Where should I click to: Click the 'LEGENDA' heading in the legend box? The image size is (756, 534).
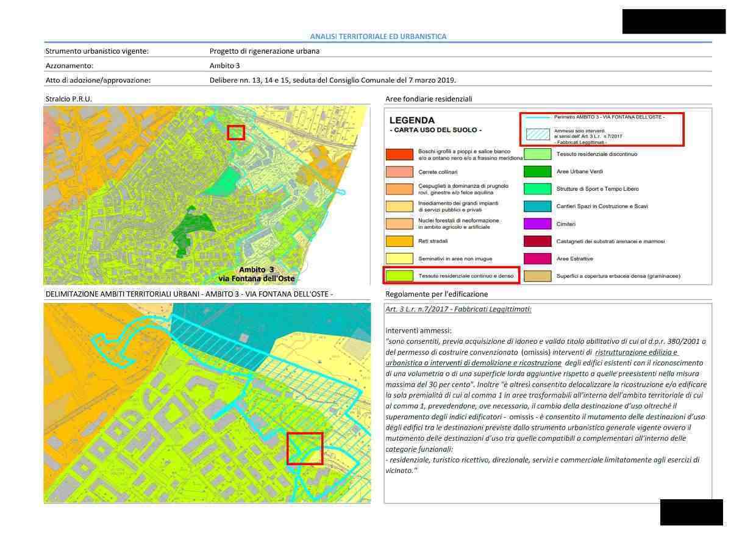412,120
